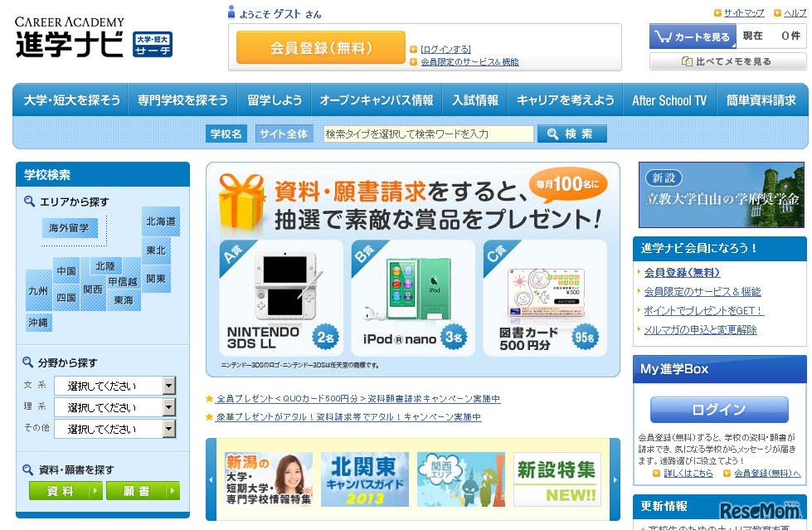Screen dimensions: 812x530
Task: Select 関西 region on the map
Action: [93, 289]
